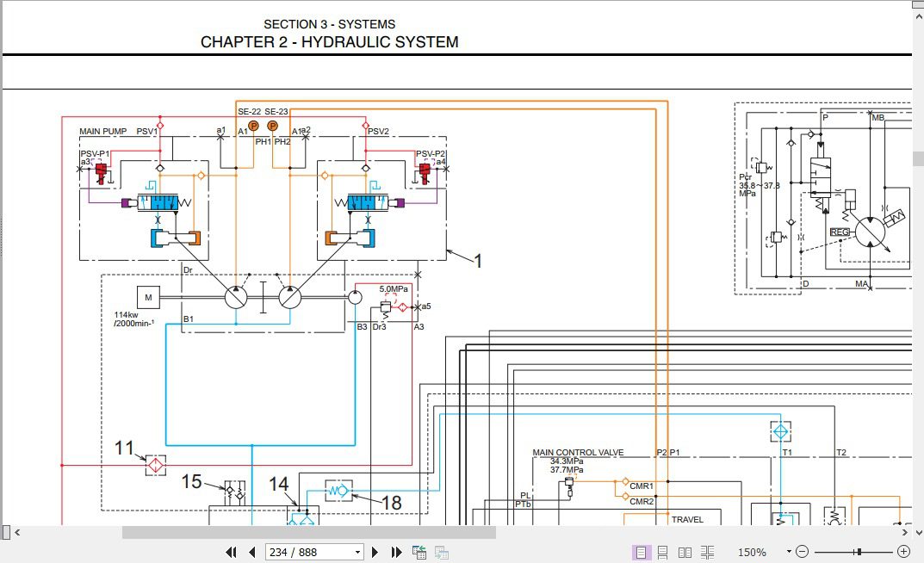
Task: Go to the previous page
Action: click(252, 553)
